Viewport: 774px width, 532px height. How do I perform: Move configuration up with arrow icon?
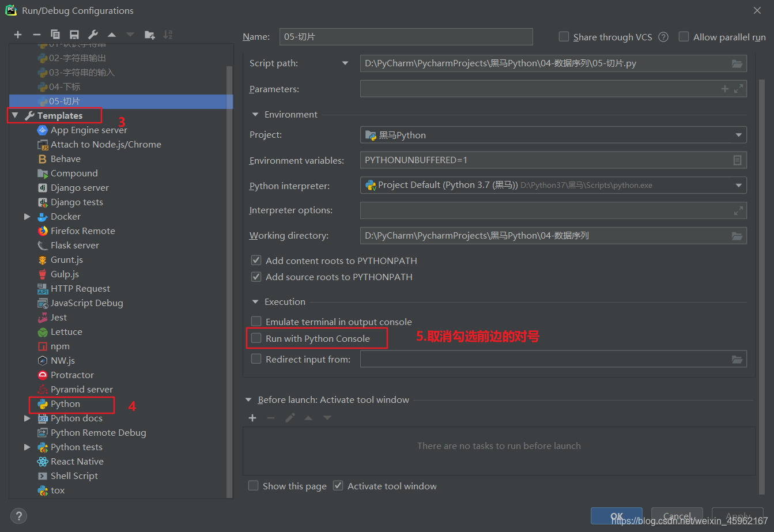tap(112, 35)
